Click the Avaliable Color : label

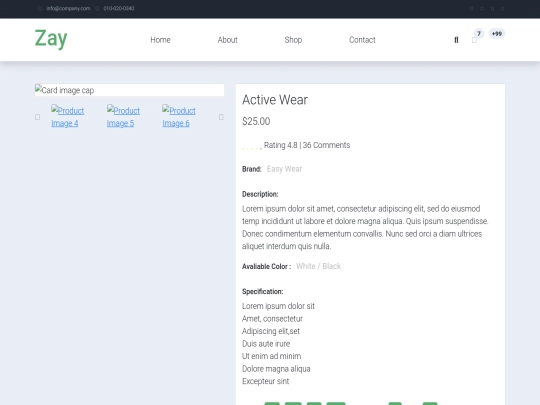pos(267,267)
